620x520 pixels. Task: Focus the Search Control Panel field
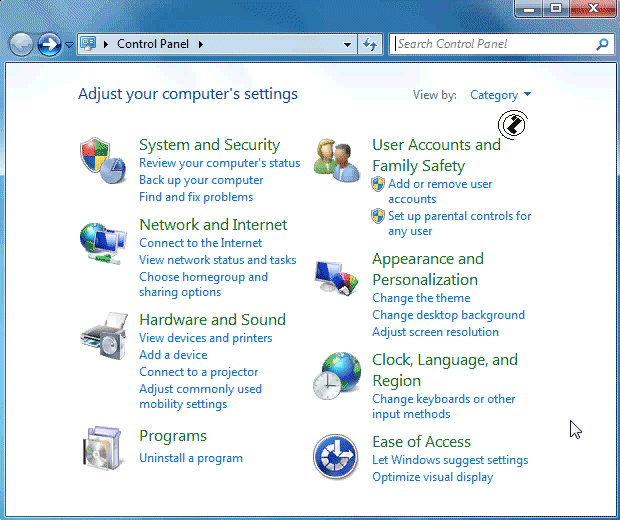(x=494, y=44)
